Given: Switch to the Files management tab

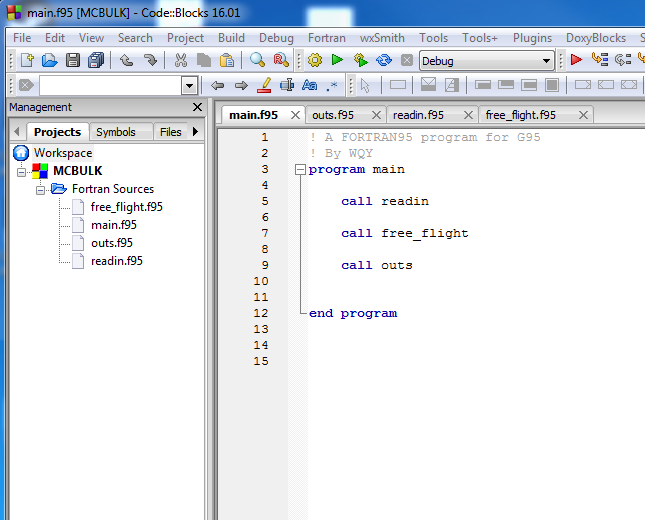Looking at the screenshot, I should coord(171,132).
